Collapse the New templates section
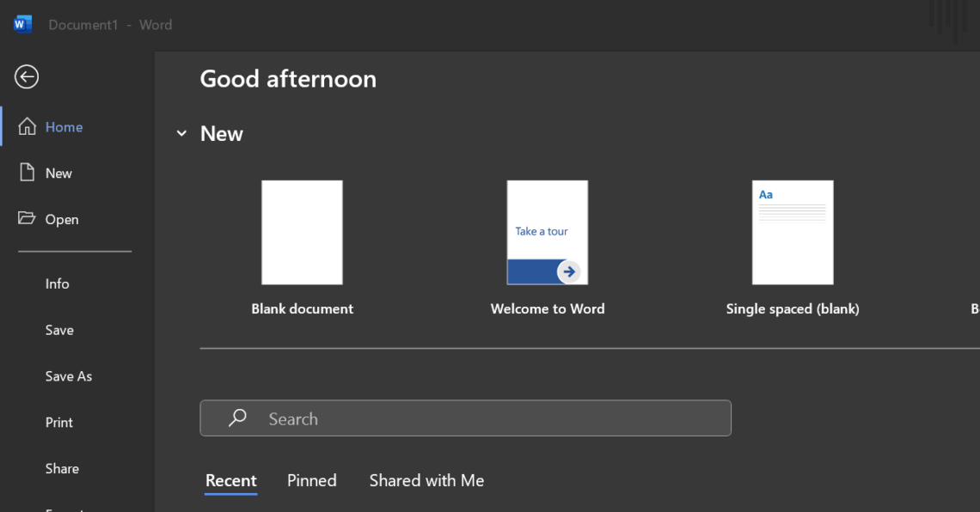This screenshot has width=980, height=512. point(181,133)
